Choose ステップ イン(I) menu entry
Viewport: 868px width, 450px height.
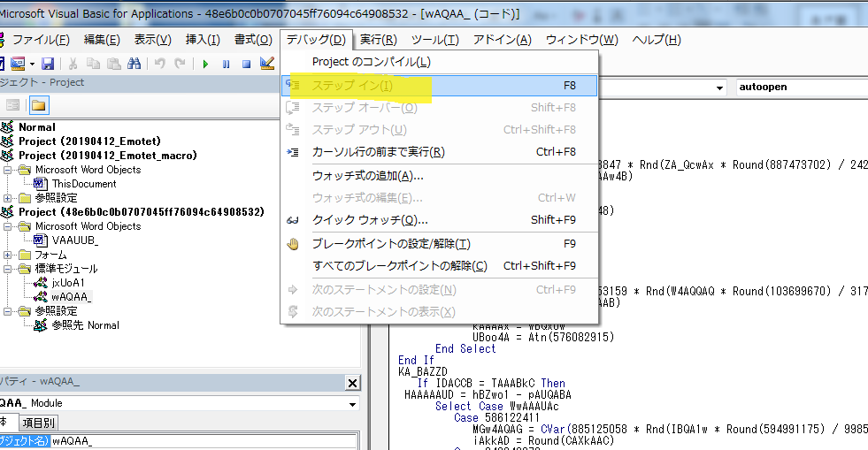(x=440, y=86)
